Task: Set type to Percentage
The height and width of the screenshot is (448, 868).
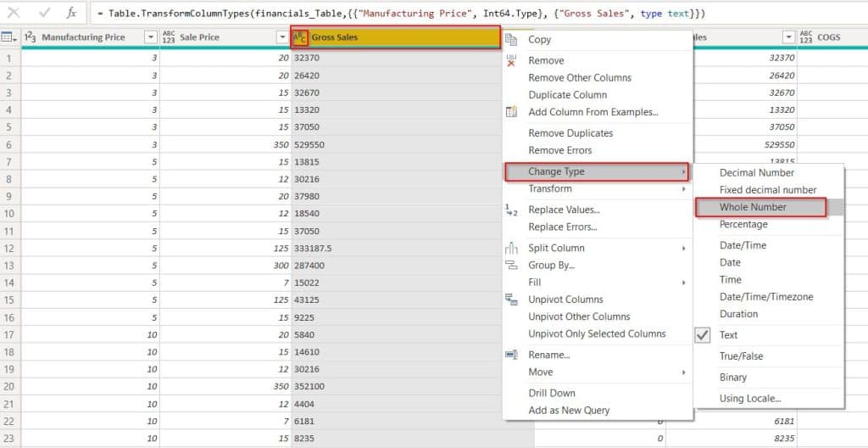Action: pos(743,224)
